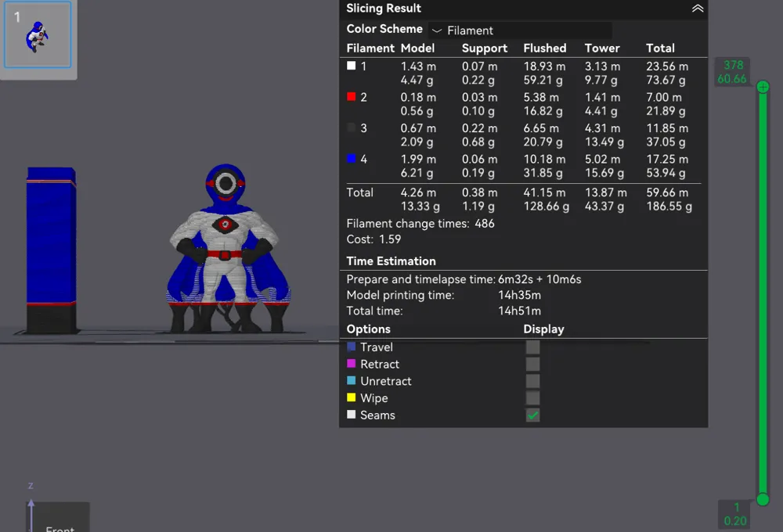Click the Front view cube face
783x532 pixels.
(60, 518)
